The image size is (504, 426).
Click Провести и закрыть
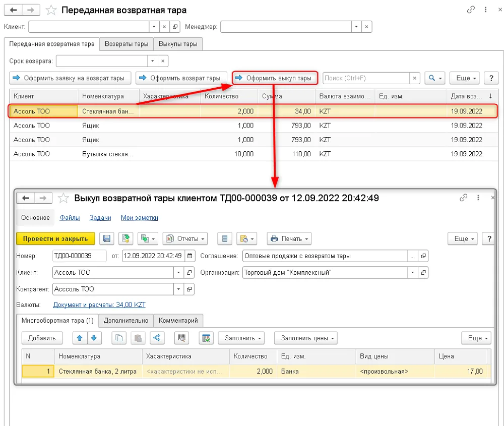55,238
